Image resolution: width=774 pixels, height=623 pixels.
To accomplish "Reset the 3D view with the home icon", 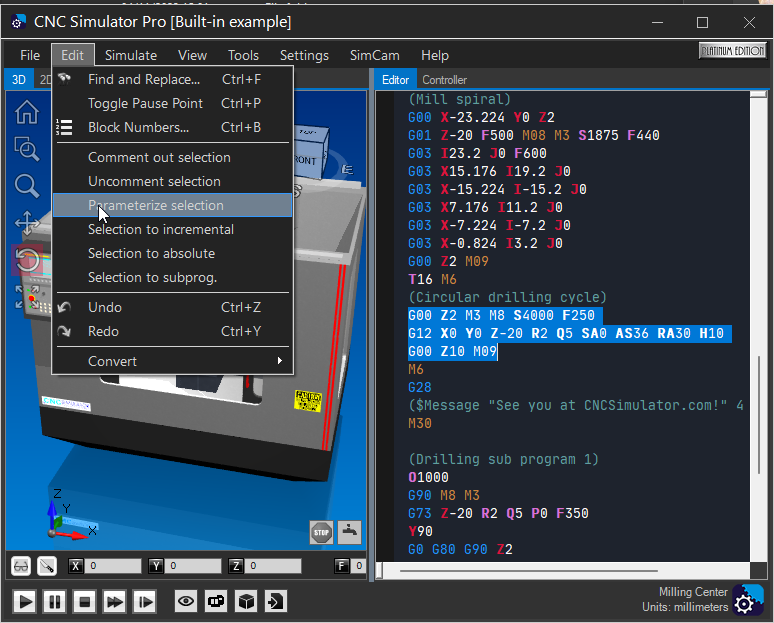I will [27, 112].
